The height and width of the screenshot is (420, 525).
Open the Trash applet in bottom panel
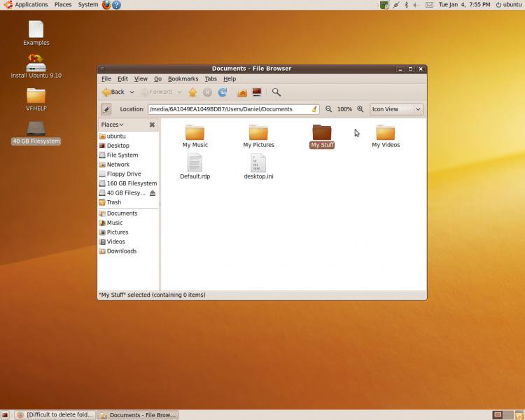pyautogui.click(x=519, y=415)
